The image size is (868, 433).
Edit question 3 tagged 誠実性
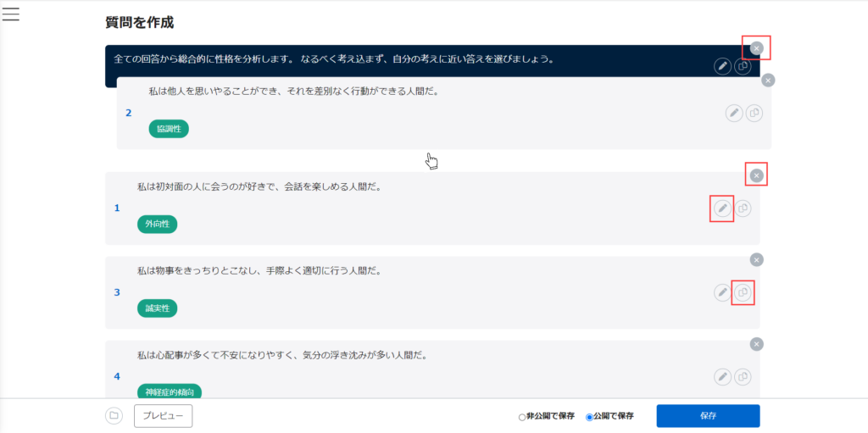pyautogui.click(x=722, y=292)
